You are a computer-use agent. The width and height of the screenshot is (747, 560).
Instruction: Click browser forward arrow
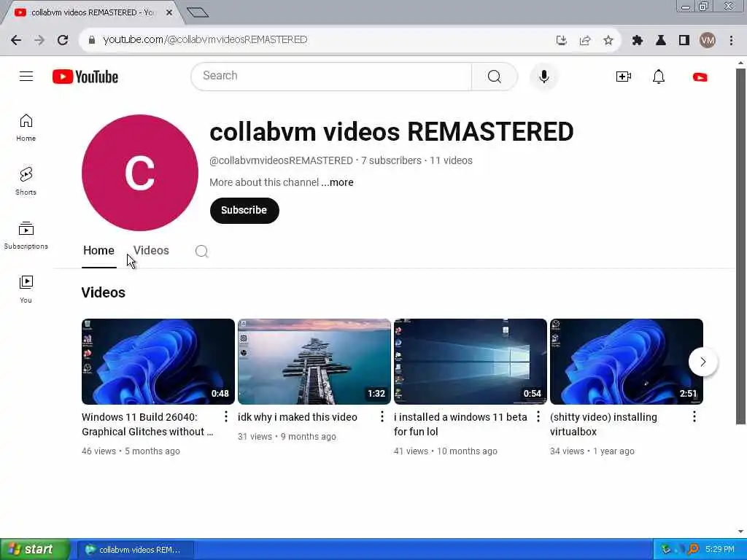(x=39, y=40)
